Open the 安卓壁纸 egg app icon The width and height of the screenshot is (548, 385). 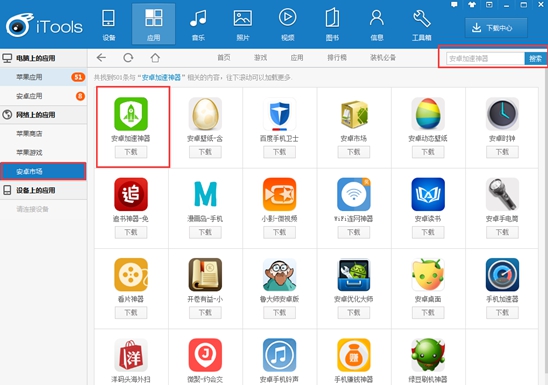[205, 114]
